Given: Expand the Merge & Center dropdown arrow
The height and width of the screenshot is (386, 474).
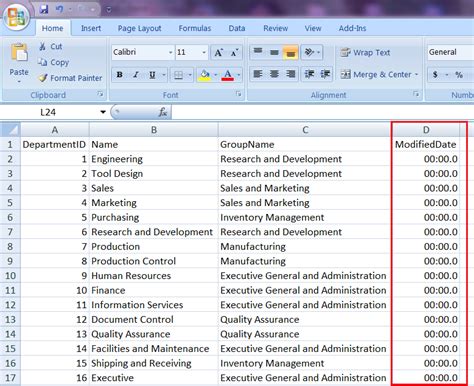Looking at the screenshot, I should pos(416,75).
